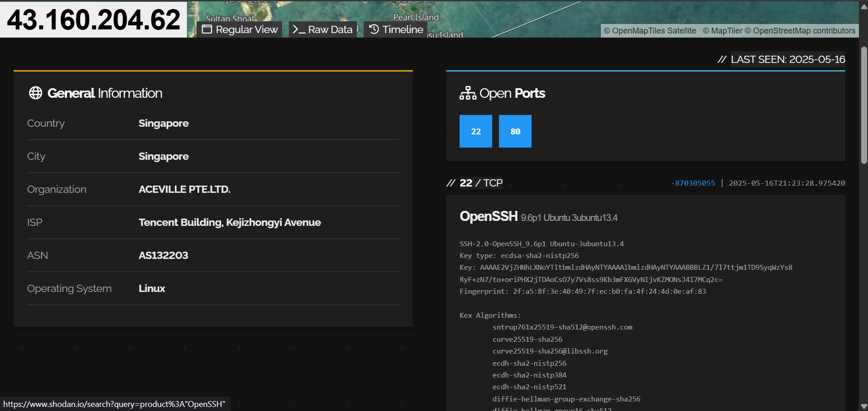The image size is (868, 411).
Task: Open the OpenMapTiles Satellite attribution link
Action: point(650,31)
